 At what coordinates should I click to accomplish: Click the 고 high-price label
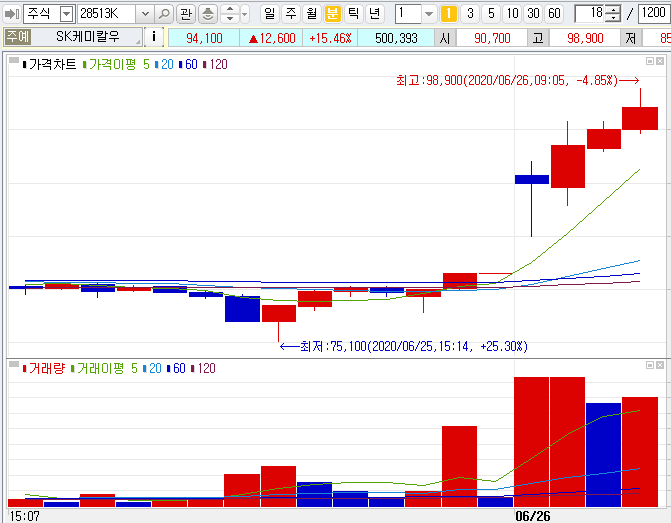point(538,38)
